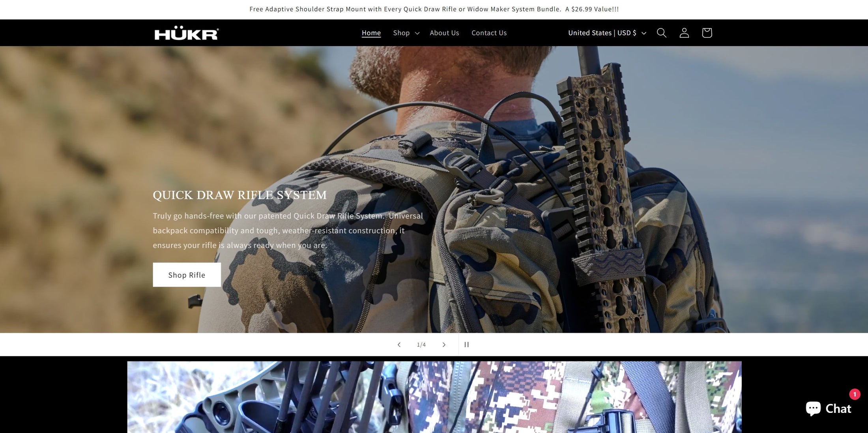
Task: Open the Chat bubble widget
Action: pos(828,409)
